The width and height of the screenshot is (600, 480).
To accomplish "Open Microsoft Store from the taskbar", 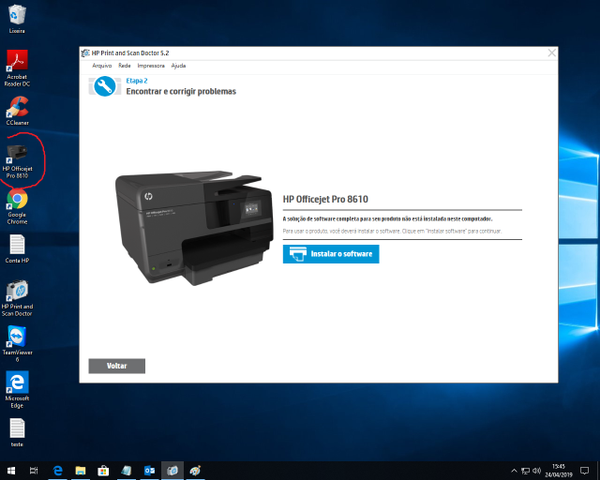I will coord(103,470).
